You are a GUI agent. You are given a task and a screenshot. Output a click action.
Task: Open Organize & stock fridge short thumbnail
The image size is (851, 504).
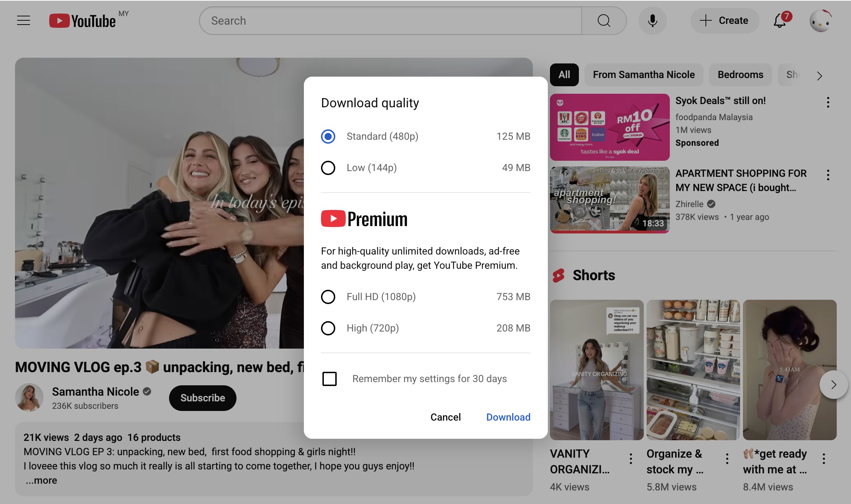[x=693, y=370]
